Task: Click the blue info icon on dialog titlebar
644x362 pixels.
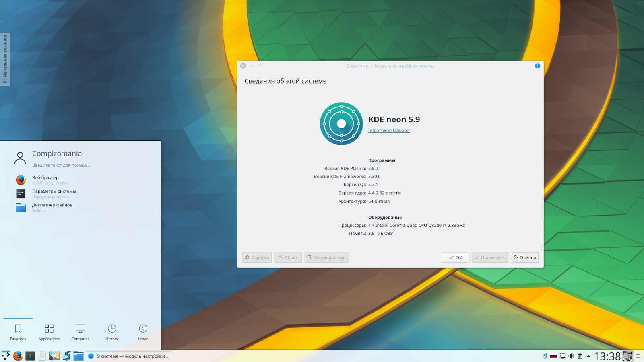Action: point(537,66)
